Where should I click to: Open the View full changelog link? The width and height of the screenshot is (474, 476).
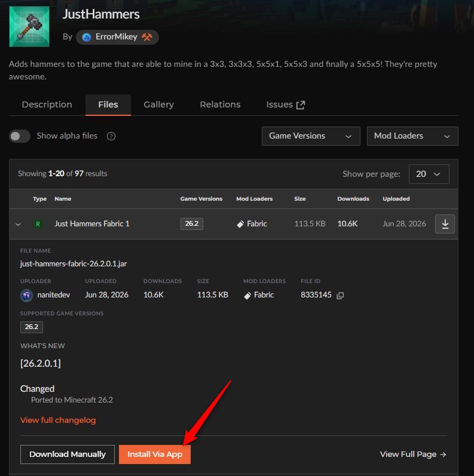58,420
